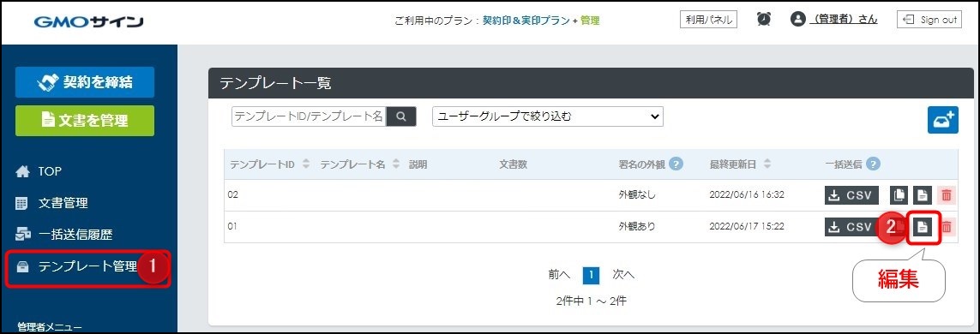Viewport: 980px width, 334px height.
Task: Click the 前へ pagination link
Action: click(559, 274)
